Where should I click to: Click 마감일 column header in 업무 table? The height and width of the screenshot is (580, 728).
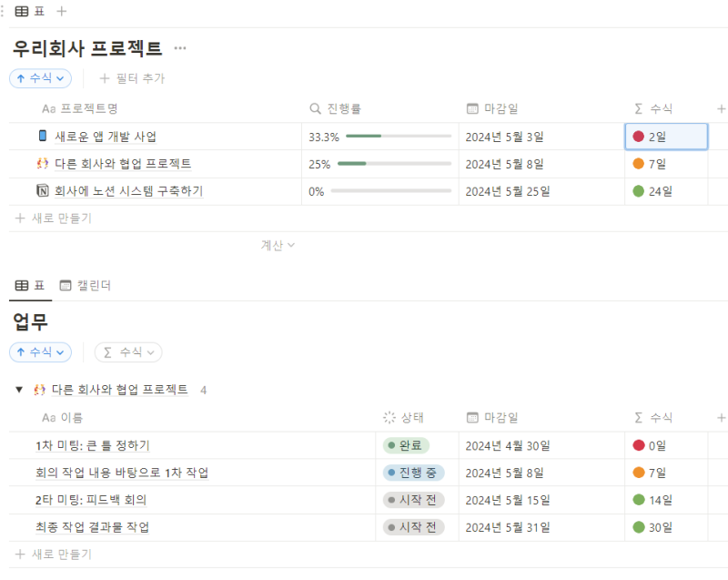point(492,418)
